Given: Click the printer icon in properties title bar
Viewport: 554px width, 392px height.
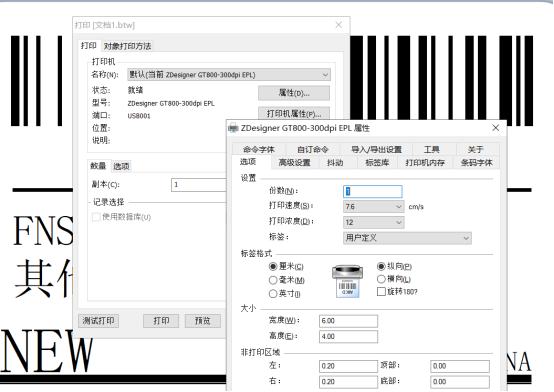Looking at the screenshot, I should [233, 128].
